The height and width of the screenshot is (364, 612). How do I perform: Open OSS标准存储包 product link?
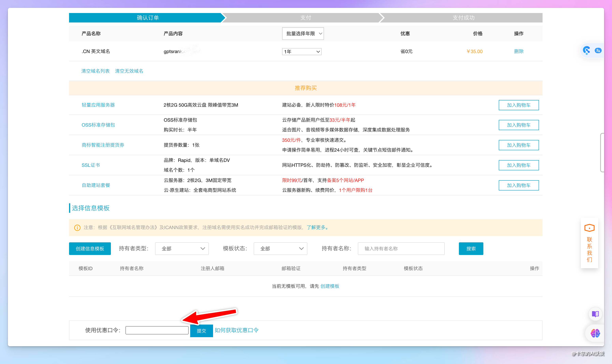click(x=98, y=125)
